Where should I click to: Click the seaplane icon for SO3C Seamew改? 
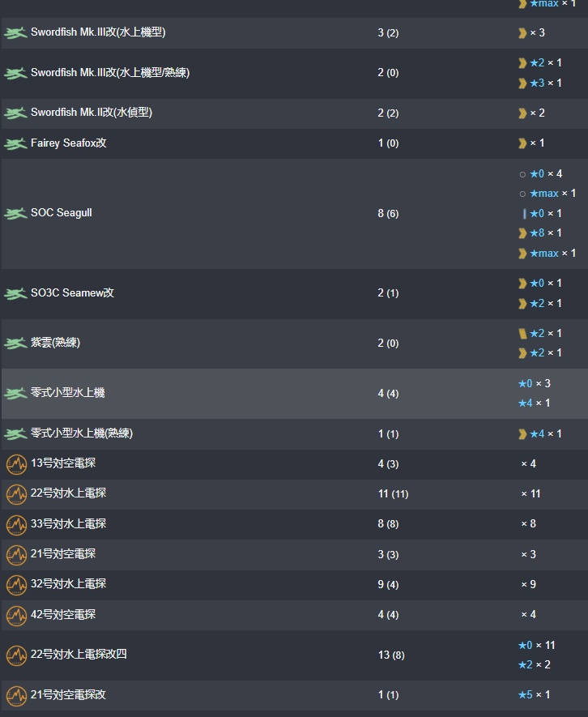15,293
